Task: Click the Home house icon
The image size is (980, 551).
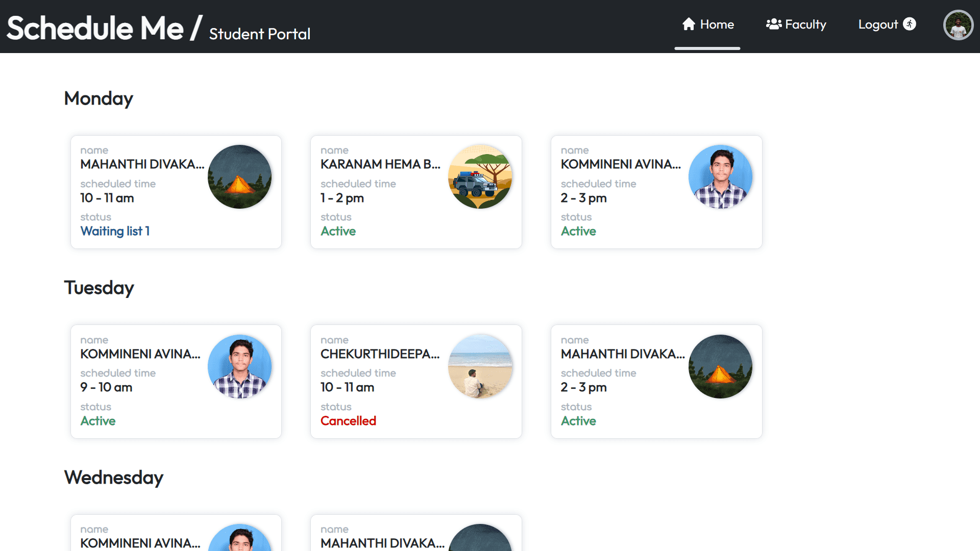Action: click(689, 24)
